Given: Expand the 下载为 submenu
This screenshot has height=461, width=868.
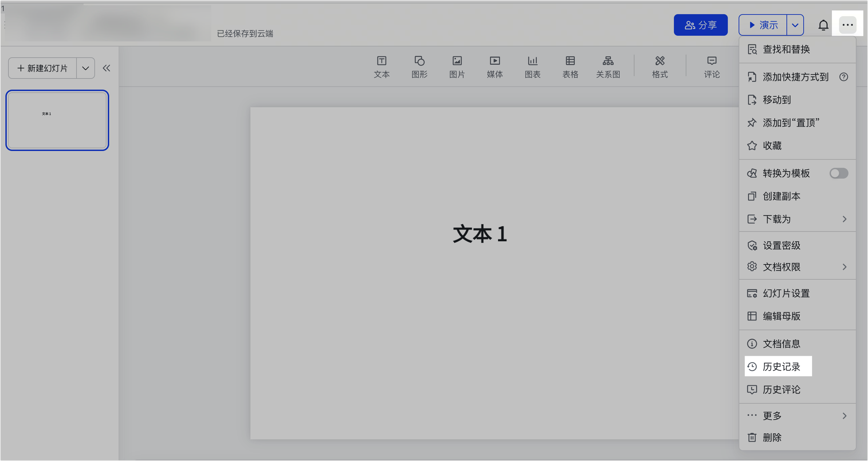Looking at the screenshot, I should (797, 219).
